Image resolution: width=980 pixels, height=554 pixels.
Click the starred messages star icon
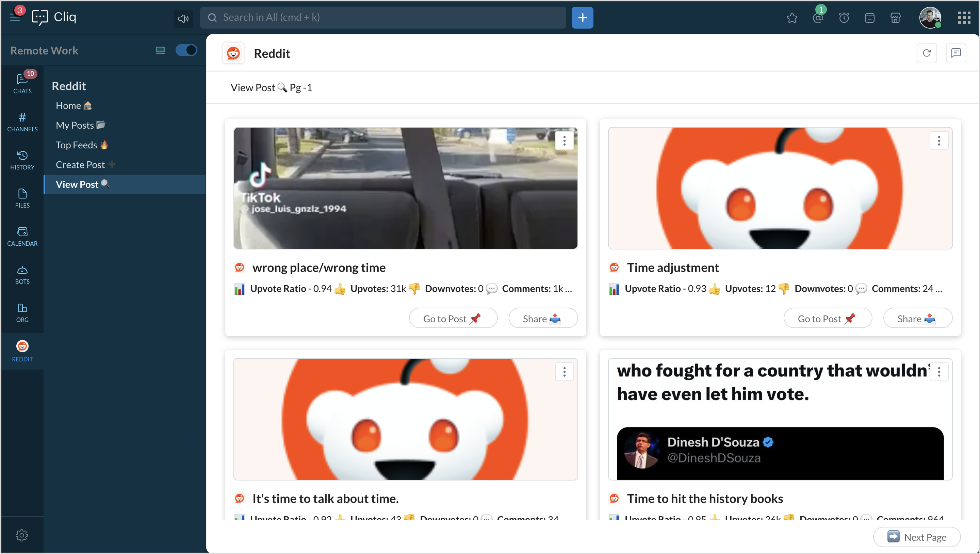click(x=792, y=18)
